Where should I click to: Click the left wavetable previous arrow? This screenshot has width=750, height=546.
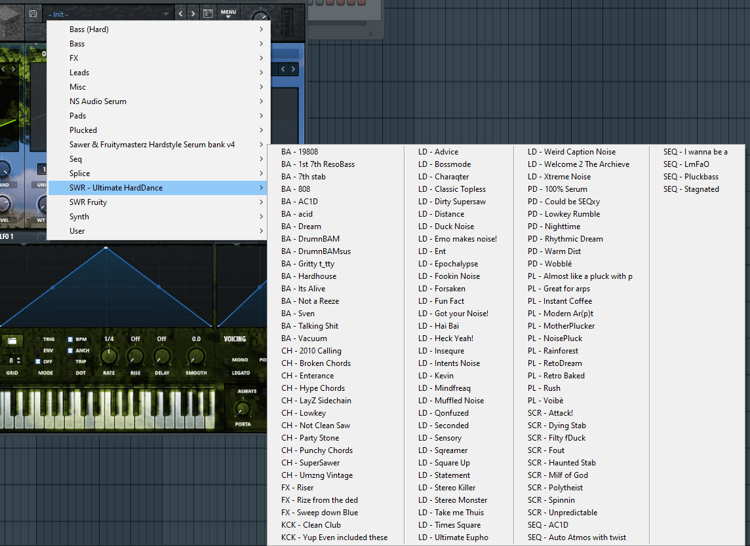[x=4, y=69]
